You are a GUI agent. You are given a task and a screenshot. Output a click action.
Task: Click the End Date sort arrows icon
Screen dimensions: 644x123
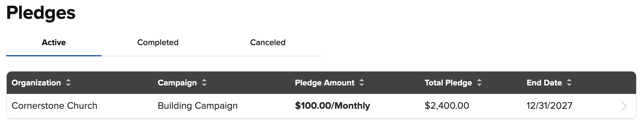point(569,83)
